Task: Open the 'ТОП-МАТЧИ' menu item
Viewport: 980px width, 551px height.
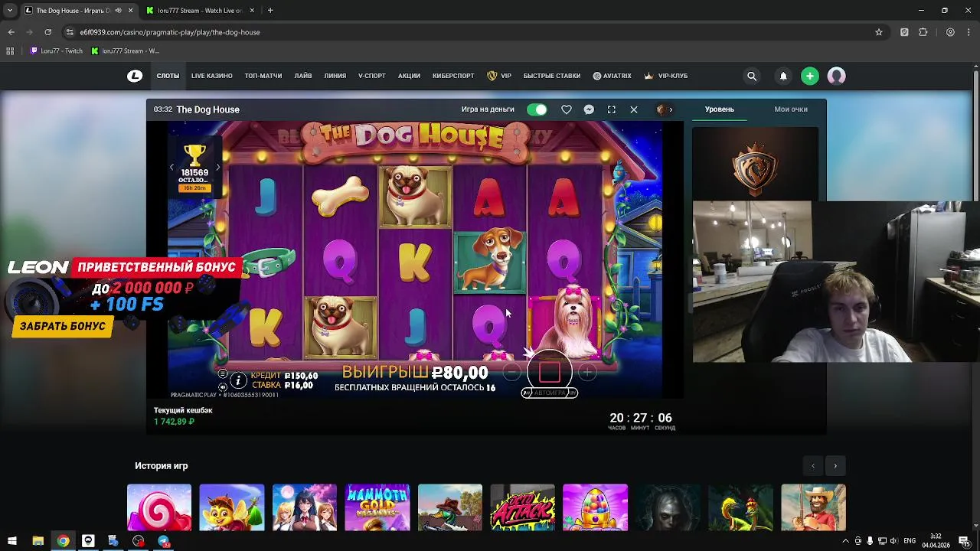Action: coord(263,76)
